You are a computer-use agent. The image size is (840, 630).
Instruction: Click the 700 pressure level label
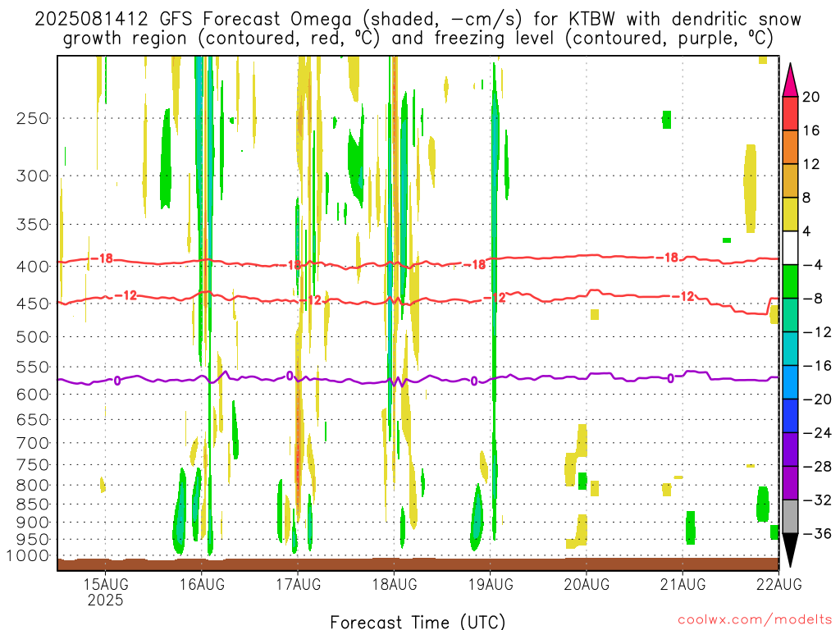(x=33, y=443)
